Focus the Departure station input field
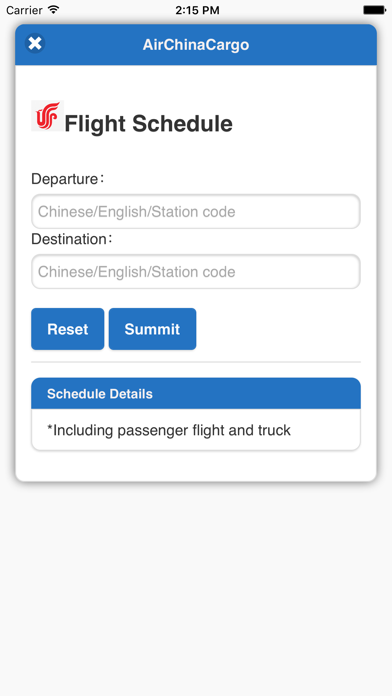The width and height of the screenshot is (392, 696). point(196,211)
